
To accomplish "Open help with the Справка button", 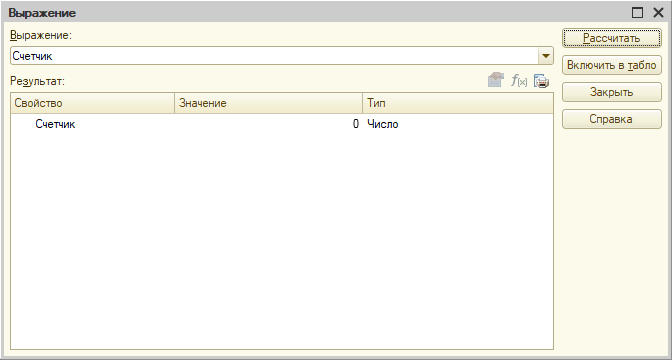I will 612,119.
